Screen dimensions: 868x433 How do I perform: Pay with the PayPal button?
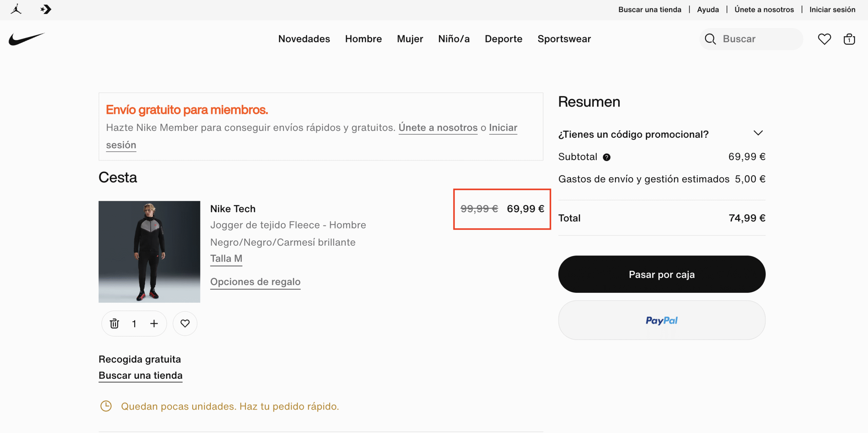tap(661, 320)
